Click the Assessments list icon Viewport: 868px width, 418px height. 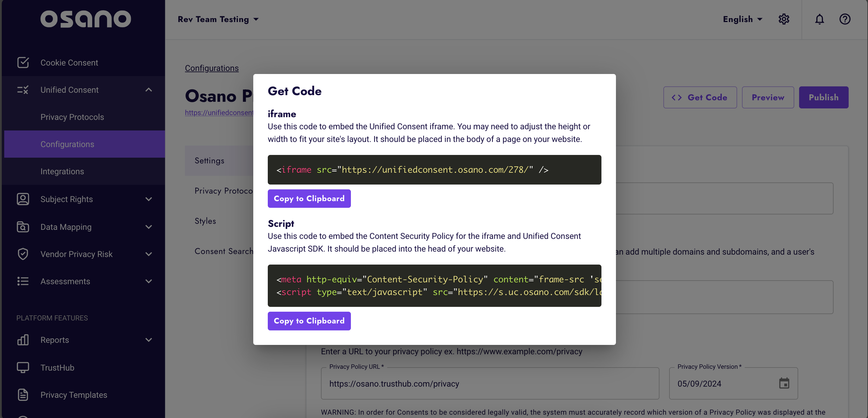point(23,281)
